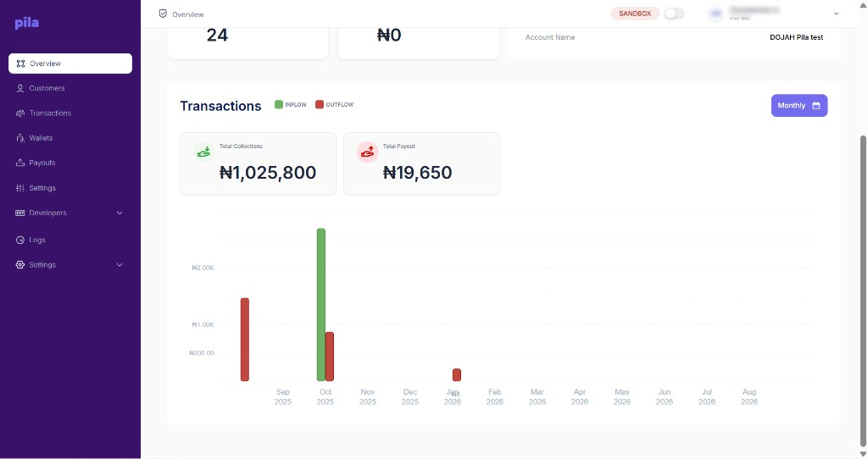Click the Wallets icon in sidebar
Screen dimensions: 868x459
(x=20, y=138)
